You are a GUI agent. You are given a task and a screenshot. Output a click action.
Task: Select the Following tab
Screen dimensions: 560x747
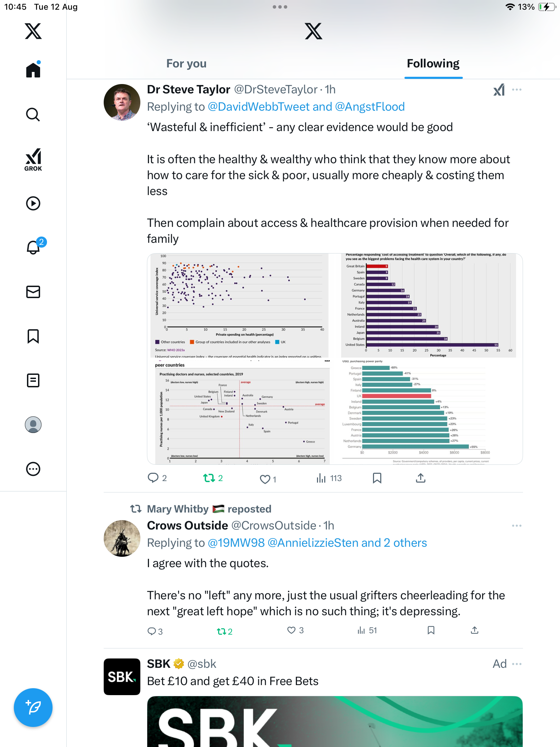click(433, 64)
